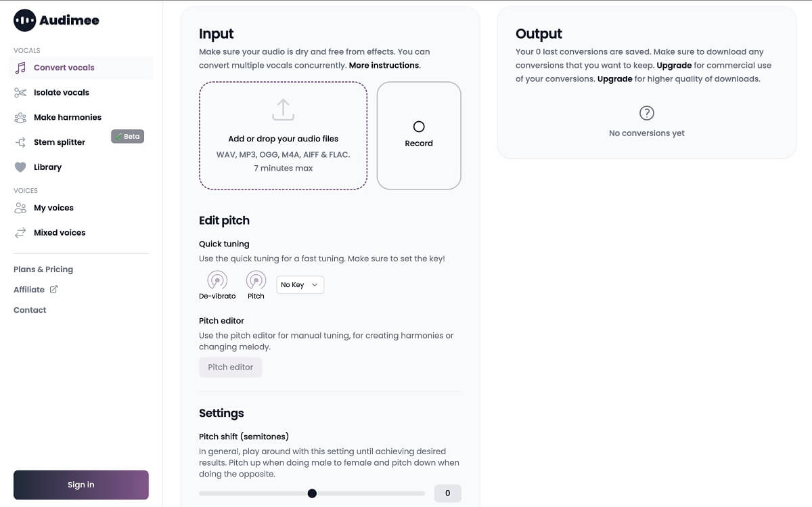This screenshot has height=507, width=812.
Task: Click the Pitch editor button
Action: [230, 367]
